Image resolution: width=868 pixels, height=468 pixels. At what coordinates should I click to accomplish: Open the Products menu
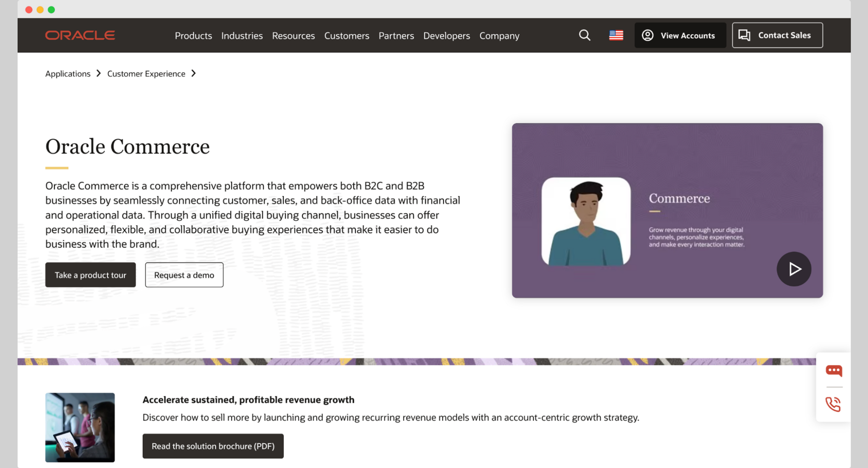coord(193,36)
